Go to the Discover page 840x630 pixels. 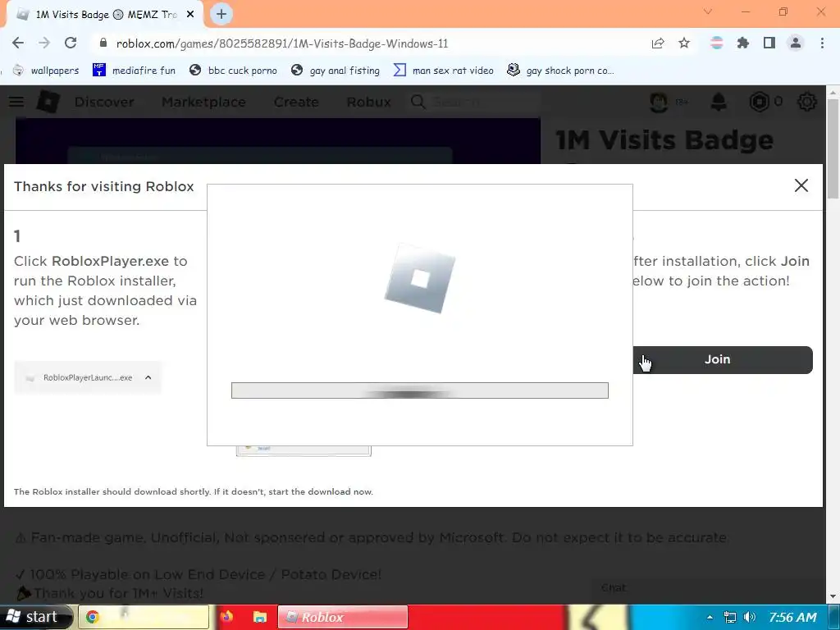tap(104, 102)
